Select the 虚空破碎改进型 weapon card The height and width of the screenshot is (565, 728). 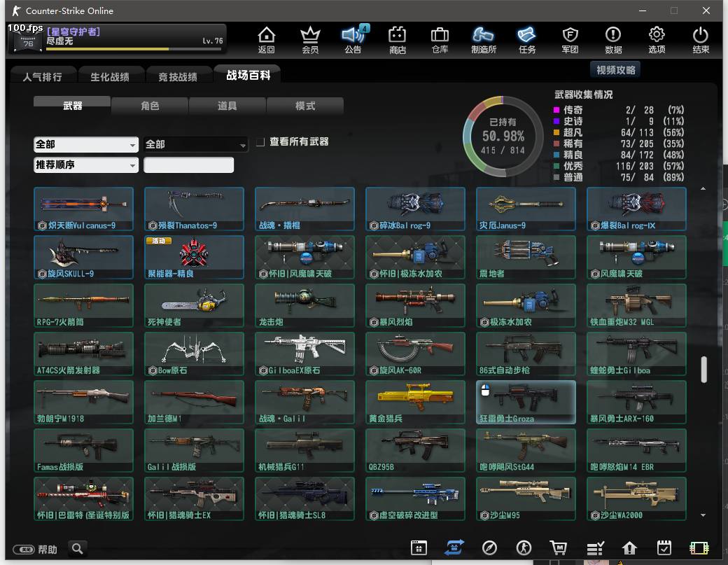pyautogui.click(x=415, y=498)
